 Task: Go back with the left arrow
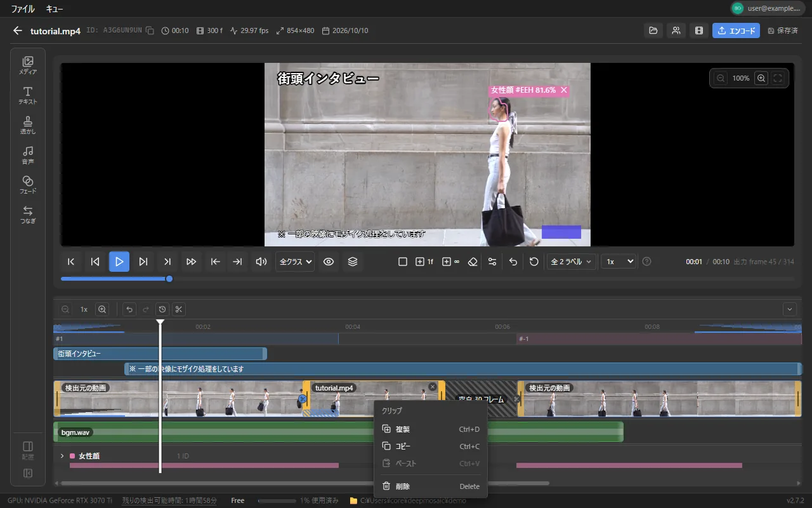click(x=18, y=30)
